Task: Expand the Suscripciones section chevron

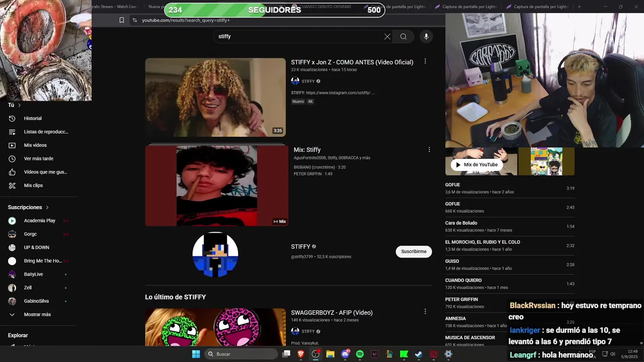Action: tap(47, 207)
